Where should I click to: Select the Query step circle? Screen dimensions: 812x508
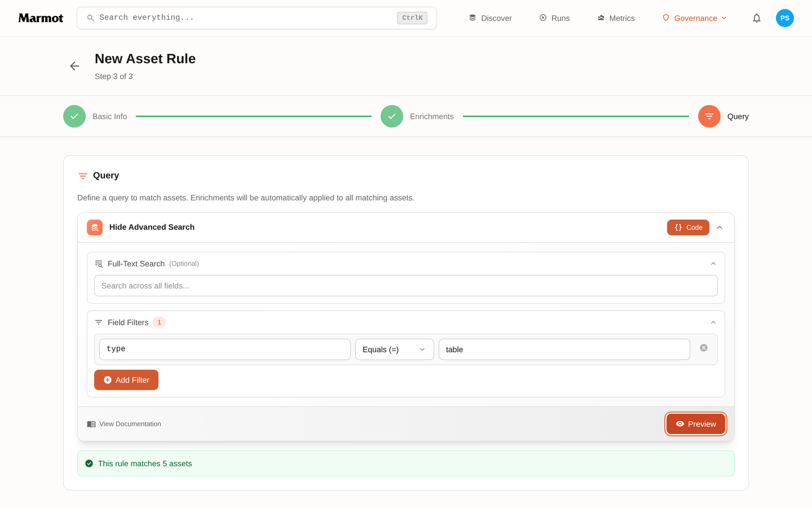tap(709, 116)
